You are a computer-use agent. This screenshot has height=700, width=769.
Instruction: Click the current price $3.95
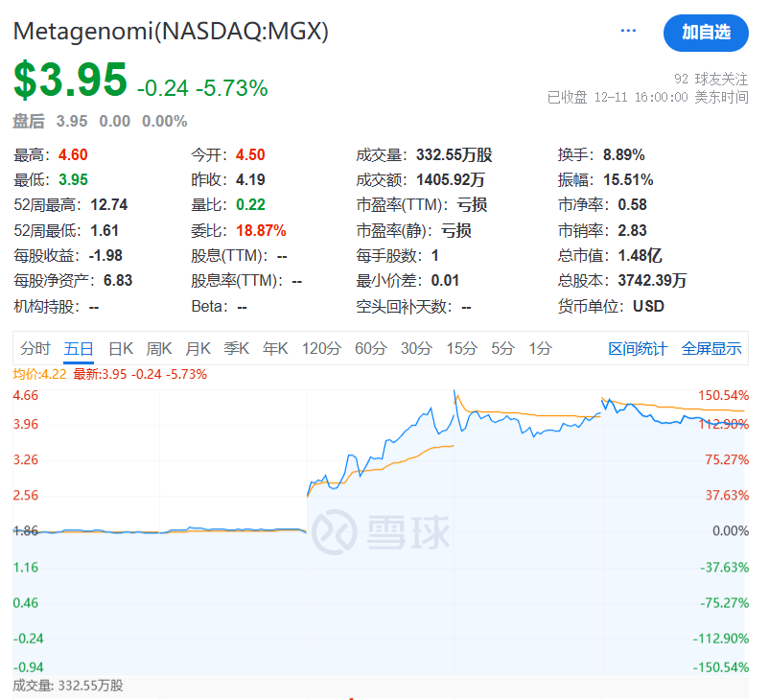click(70, 80)
